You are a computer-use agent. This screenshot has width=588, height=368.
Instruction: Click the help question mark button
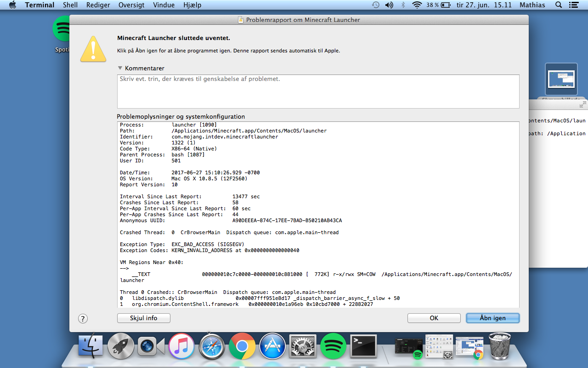coord(83,318)
